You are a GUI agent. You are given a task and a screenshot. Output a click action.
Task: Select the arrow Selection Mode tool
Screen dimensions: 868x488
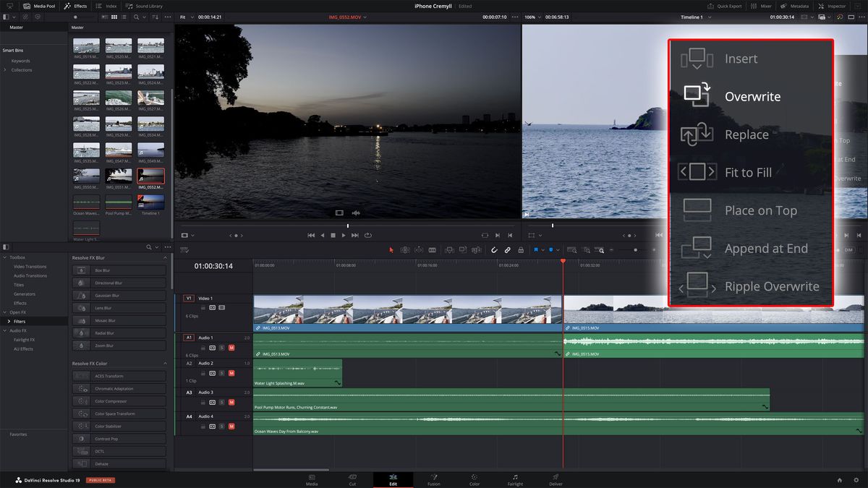tap(391, 250)
